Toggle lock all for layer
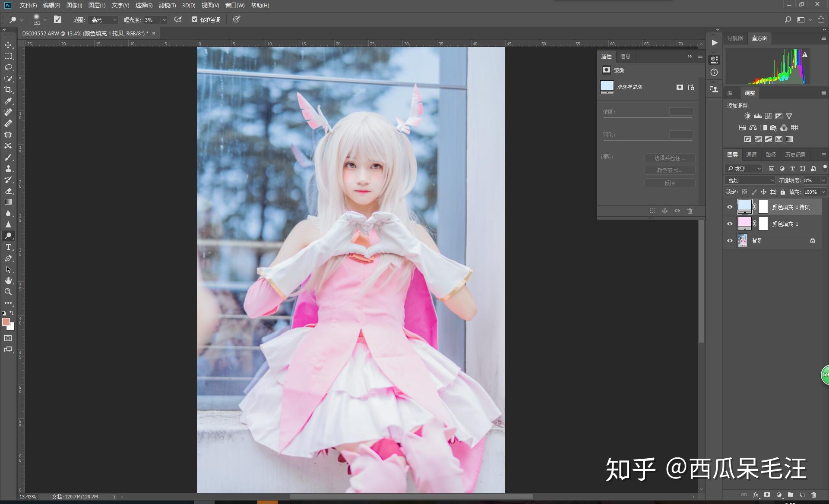 783,192
